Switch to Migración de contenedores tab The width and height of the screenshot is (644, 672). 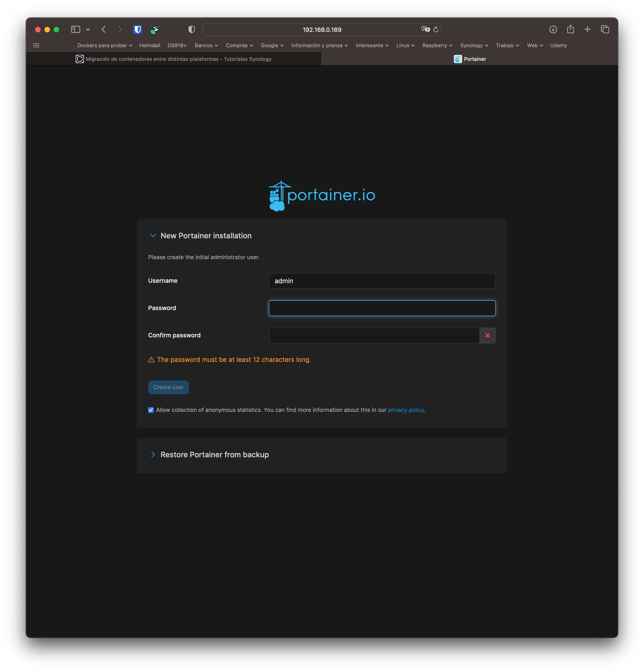point(174,59)
